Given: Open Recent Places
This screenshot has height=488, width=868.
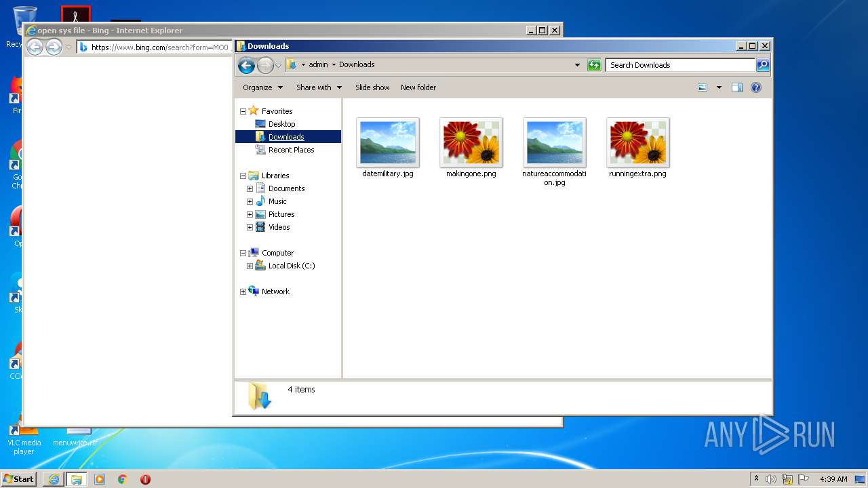Looking at the screenshot, I should (291, 150).
